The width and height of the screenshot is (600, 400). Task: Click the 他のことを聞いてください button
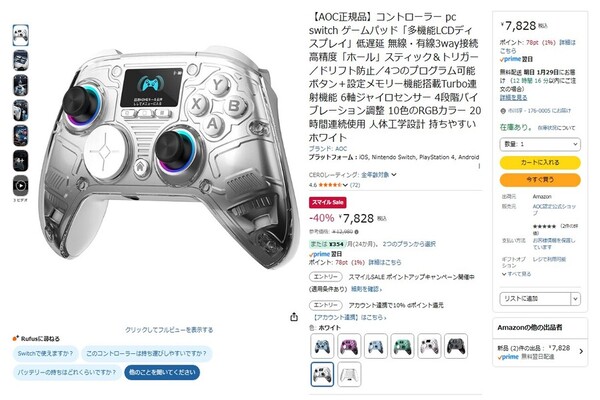click(x=162, y=372)
